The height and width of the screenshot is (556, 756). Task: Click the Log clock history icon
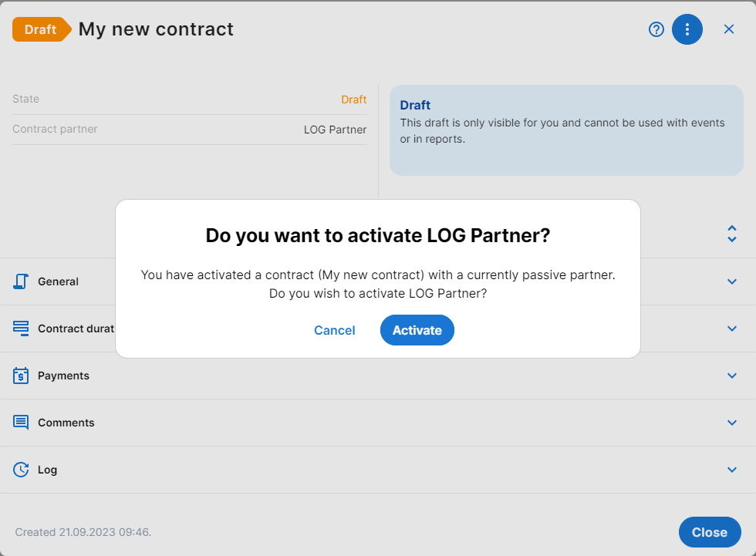coord(21,470)
